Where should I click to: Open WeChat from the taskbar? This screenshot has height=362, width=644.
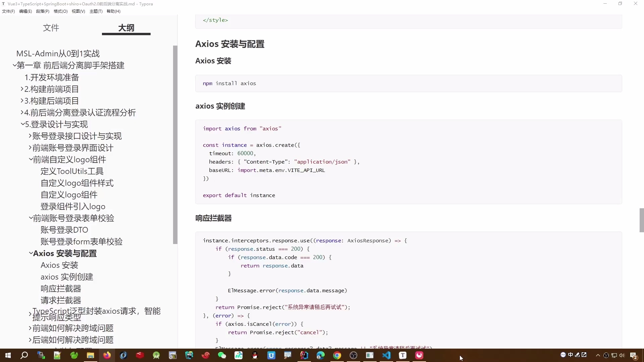tap(222, 356)
